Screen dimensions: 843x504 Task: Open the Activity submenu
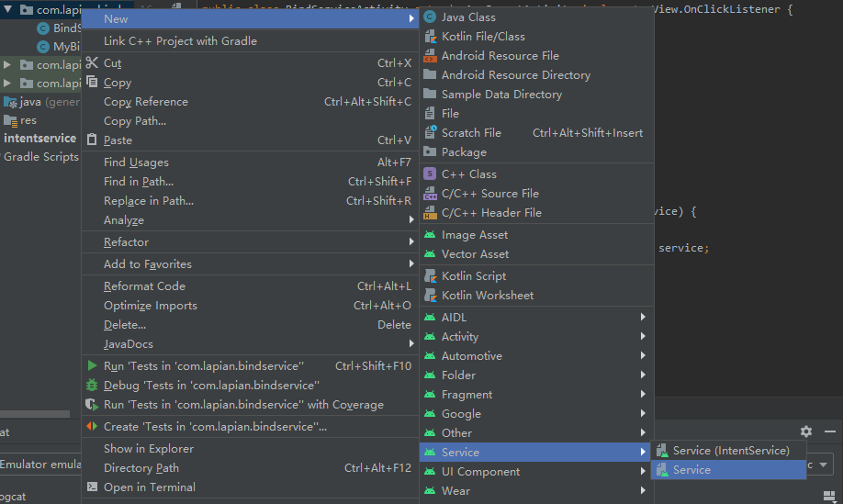459,337
